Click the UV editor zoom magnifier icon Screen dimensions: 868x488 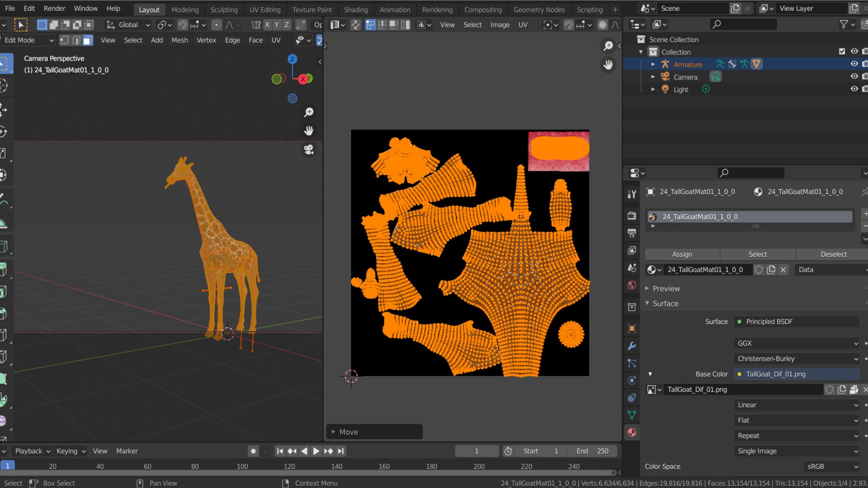(x=608, y=46)
